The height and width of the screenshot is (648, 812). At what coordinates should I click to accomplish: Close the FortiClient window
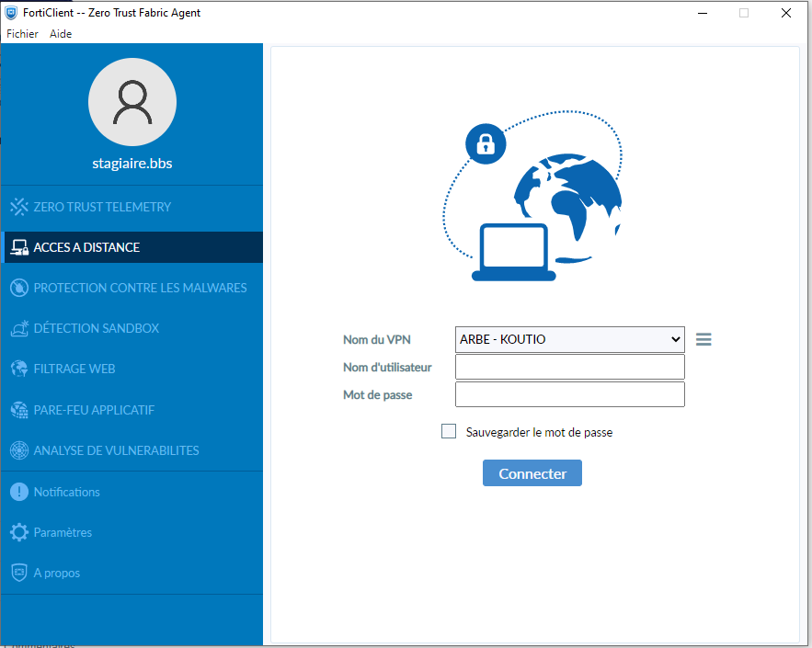coord(786,13)
